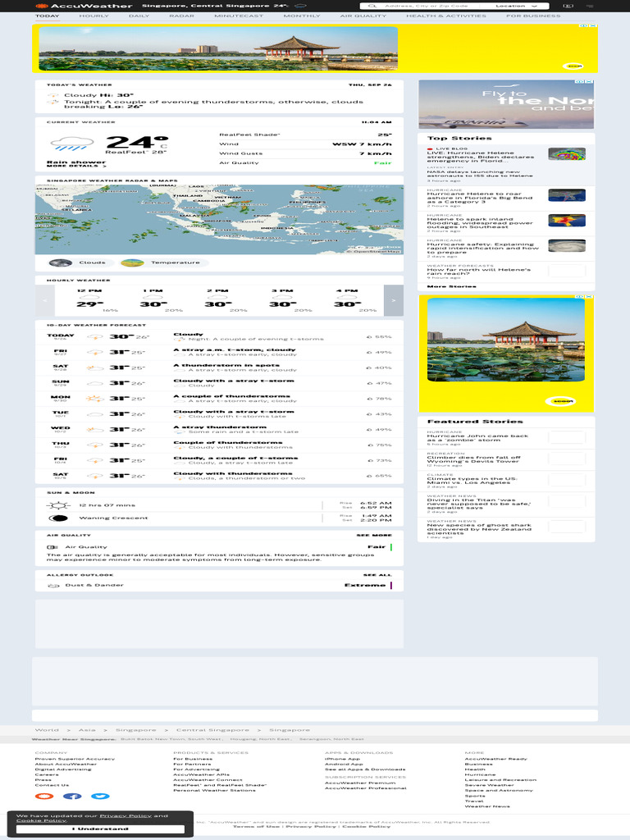Open AccuWeather's first orange social icon

(44, 796)
